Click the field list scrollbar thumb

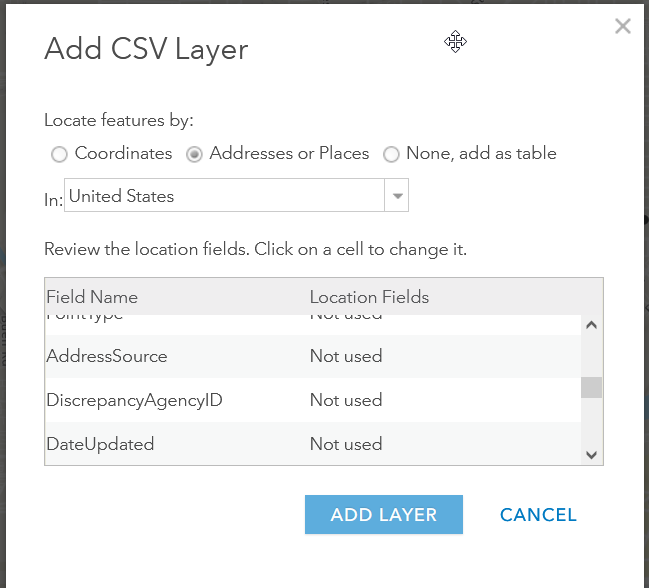(591, 387)
